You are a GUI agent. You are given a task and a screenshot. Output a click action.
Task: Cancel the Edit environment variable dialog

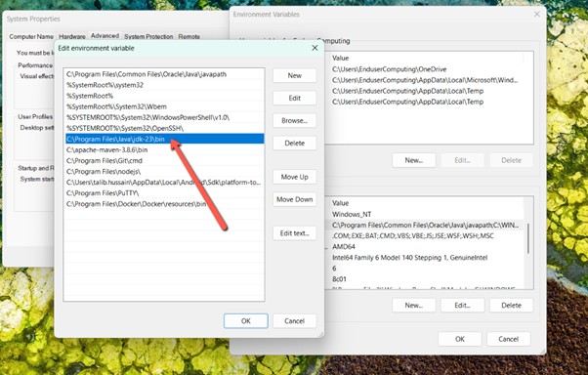pyautogui.click(x=294, y=321)
